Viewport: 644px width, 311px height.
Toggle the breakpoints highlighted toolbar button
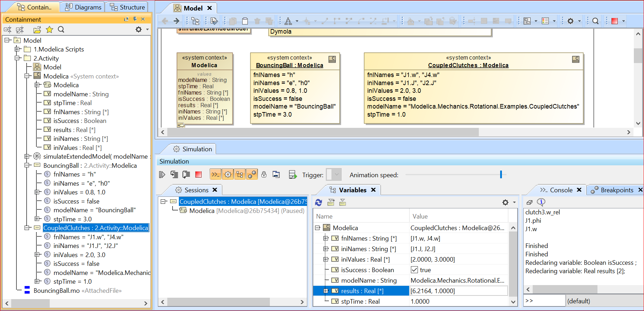[252, 174]
